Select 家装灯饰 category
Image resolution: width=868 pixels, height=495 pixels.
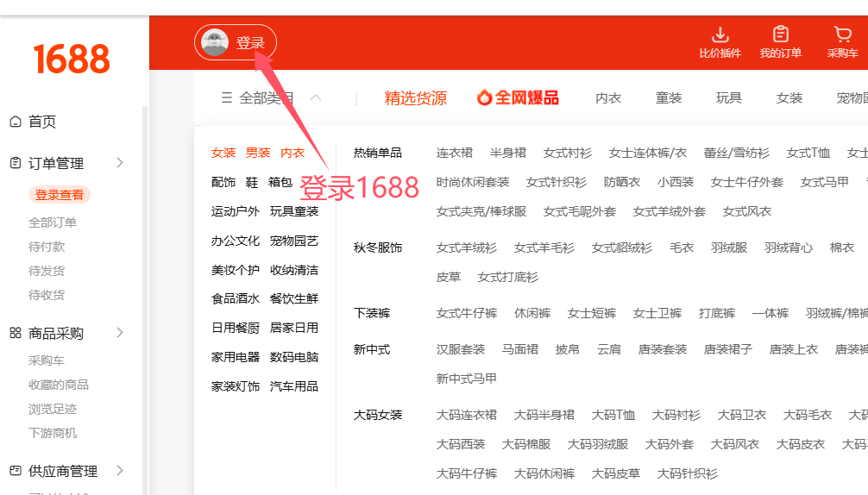pos(236,386)
